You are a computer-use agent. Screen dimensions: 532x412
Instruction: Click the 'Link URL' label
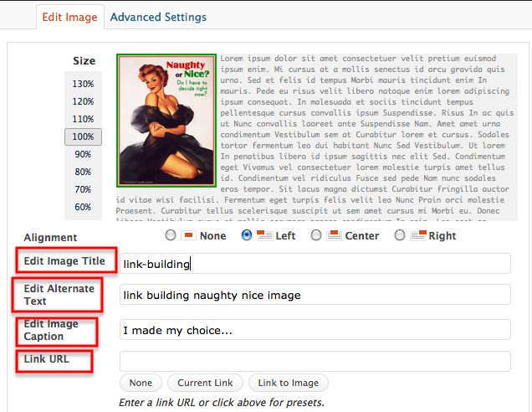(47, 359)
